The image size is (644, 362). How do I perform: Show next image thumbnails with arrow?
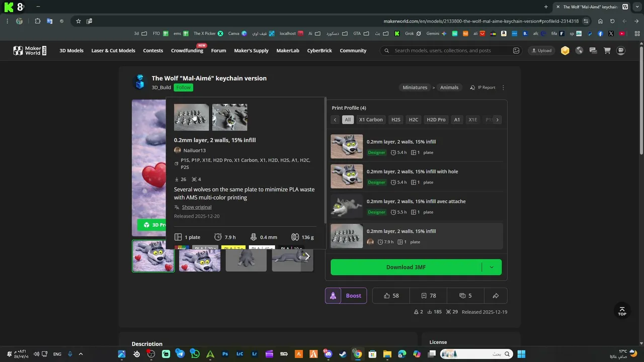[x=307, y=256]
